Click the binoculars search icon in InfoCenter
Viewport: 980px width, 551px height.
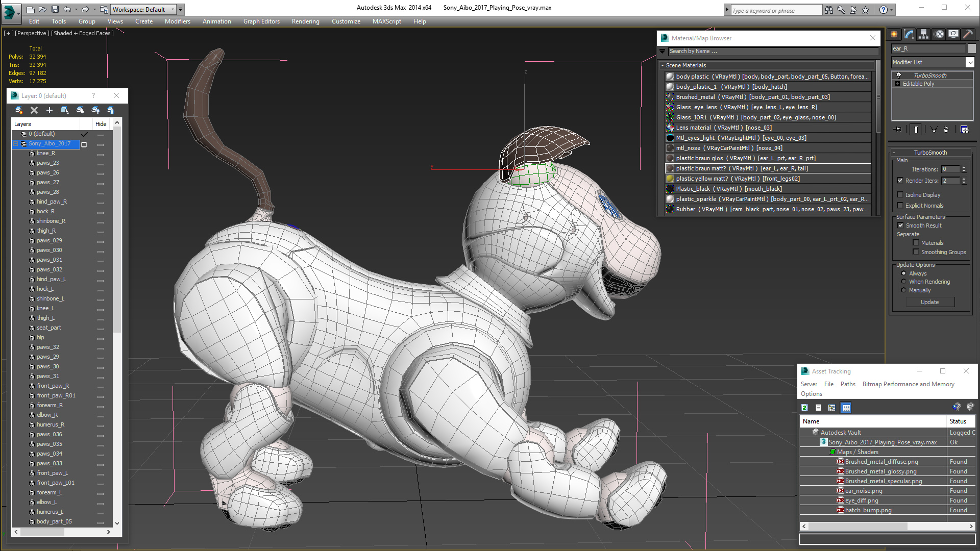coord(829,10)
